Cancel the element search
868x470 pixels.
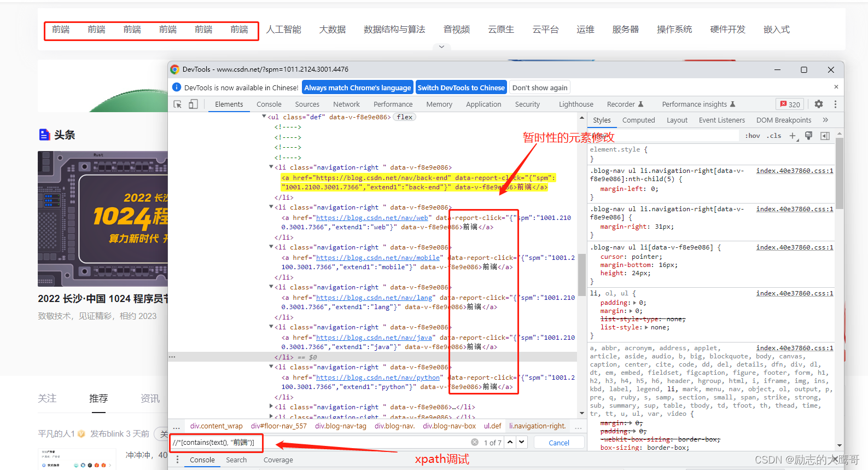point(559,443)
